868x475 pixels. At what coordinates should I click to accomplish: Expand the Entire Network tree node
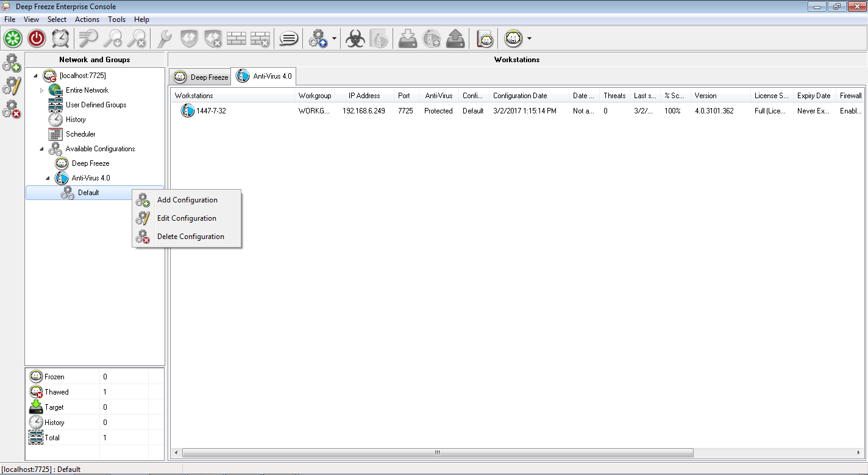click(x=41, y=90)
